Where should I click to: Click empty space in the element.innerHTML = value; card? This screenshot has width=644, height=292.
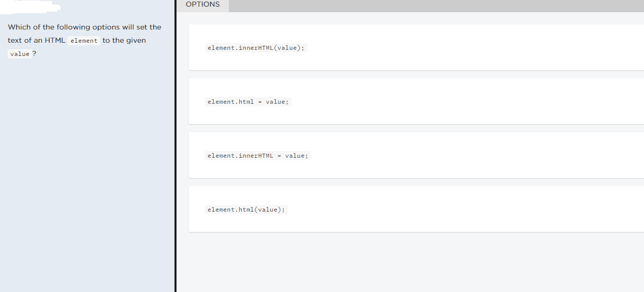458,156
